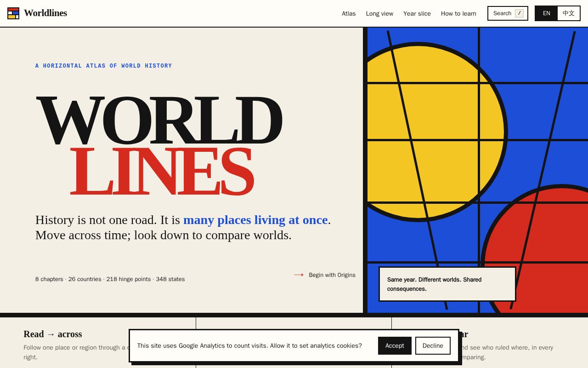Open the Year slice nav item
588x368 pixels.
click(417, 13)
